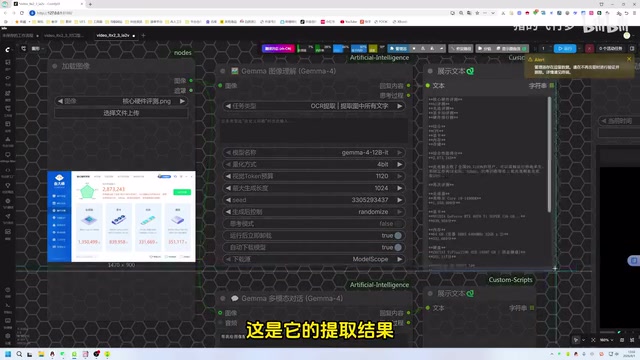Click the 展示文本 text area scrollbar

click(x=549, y=155)
